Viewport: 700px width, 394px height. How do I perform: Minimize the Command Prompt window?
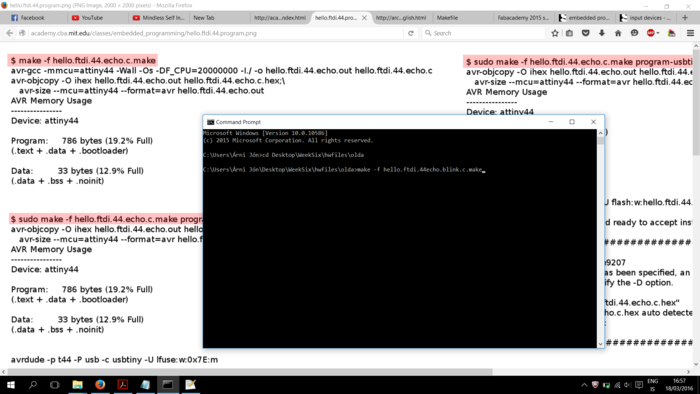tap(551, 122)
